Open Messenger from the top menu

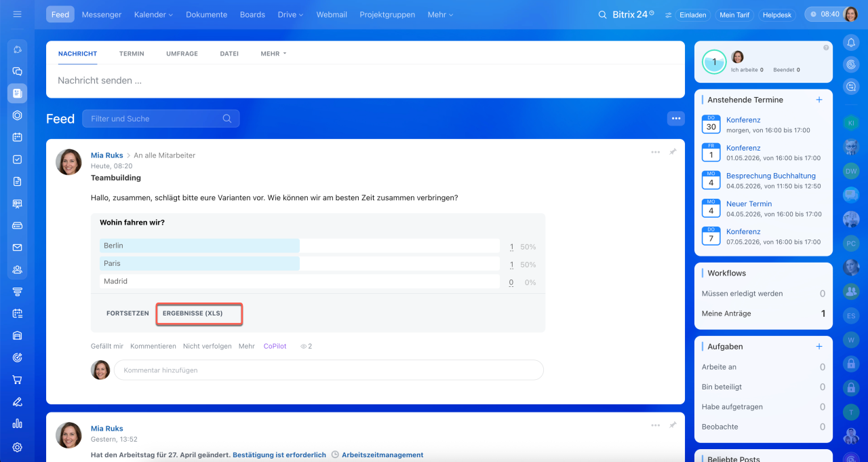click(x=102, y=14)
